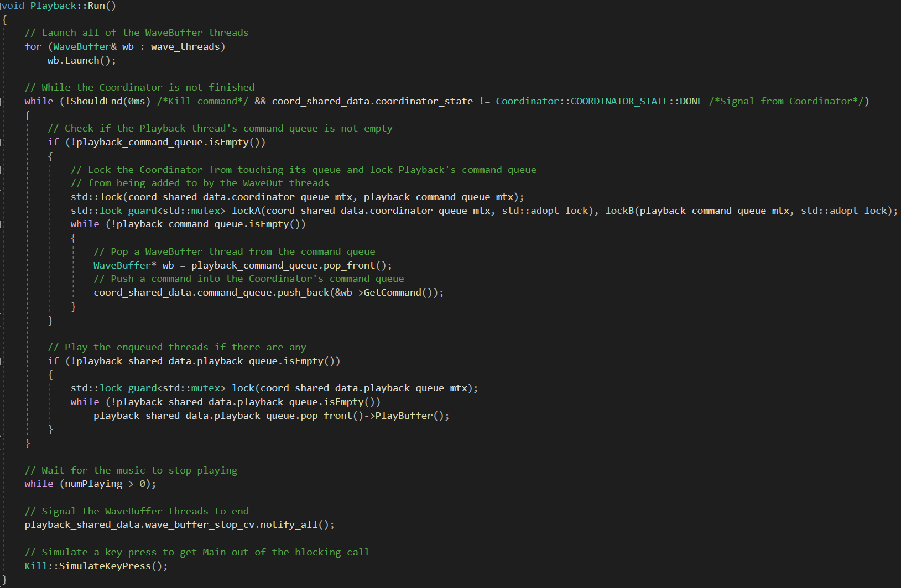Click the PlayBuffer method call
901x588 pixels.
(403, 416)
